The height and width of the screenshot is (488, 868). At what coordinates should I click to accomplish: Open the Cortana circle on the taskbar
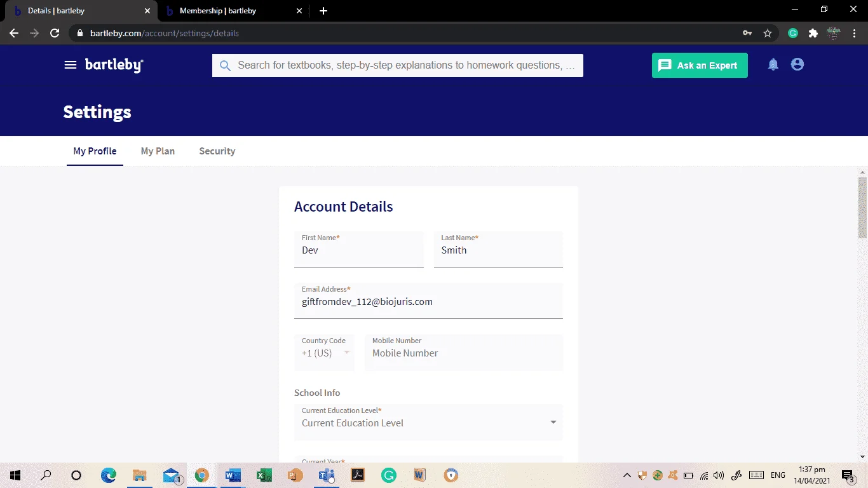pyautogui.click(x=76, y=475)
